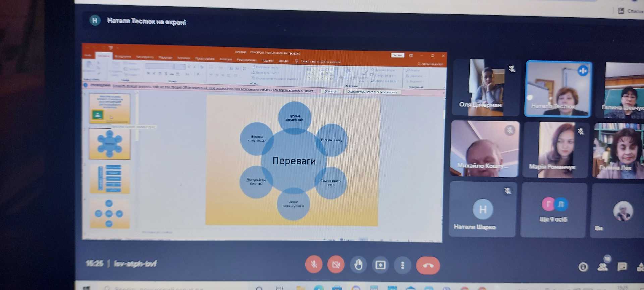Select Наталя Теслюк's highlighted video tile
Viewport: 644px width, 290px height.
pos(558,89)
